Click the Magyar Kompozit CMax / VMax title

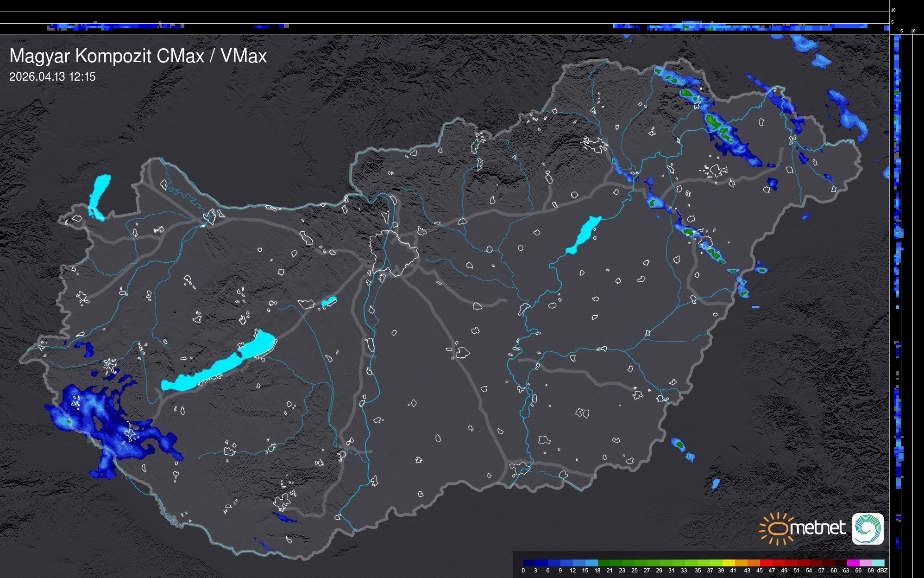coord(138,56)
